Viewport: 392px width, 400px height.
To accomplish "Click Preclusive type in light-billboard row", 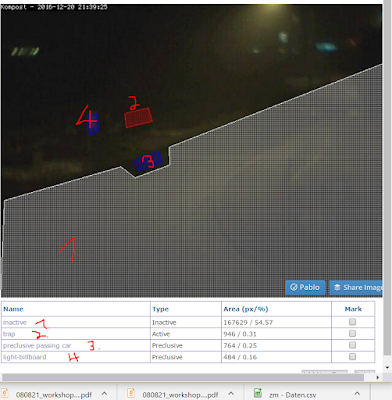I will (x=167, y=357).
